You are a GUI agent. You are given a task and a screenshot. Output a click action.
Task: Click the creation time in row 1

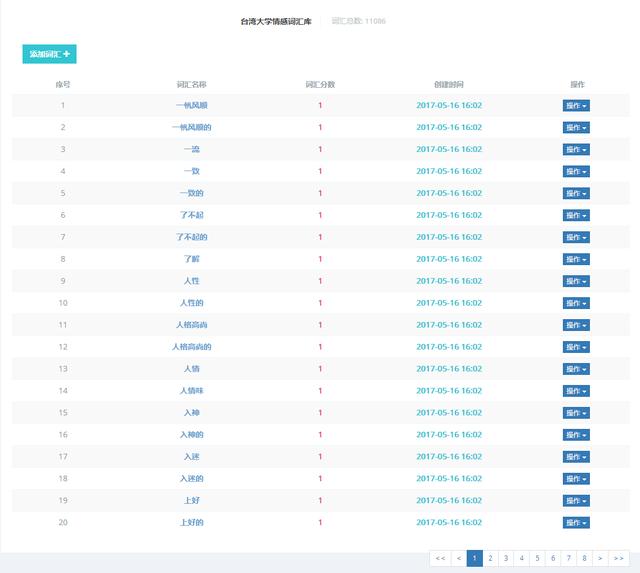(449, 105)
